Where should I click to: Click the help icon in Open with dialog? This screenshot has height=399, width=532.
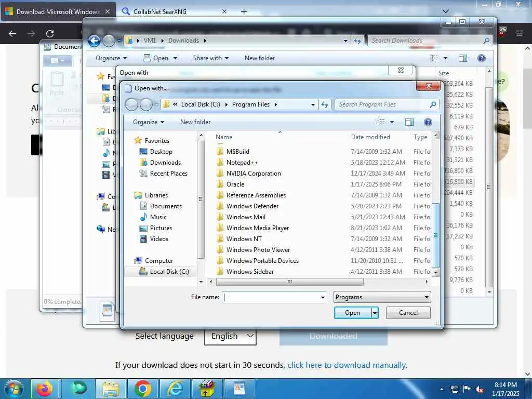428,122
